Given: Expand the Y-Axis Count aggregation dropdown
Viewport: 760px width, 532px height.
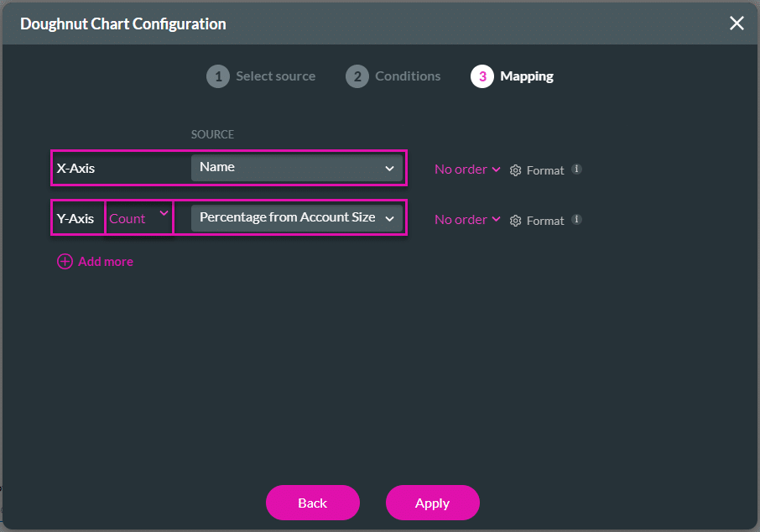Looking at the screenshot, I should coord(139,218).
